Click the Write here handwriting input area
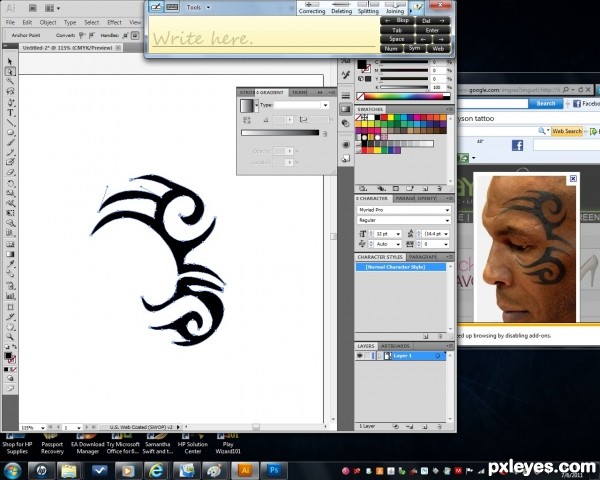 tap(263, 35)
